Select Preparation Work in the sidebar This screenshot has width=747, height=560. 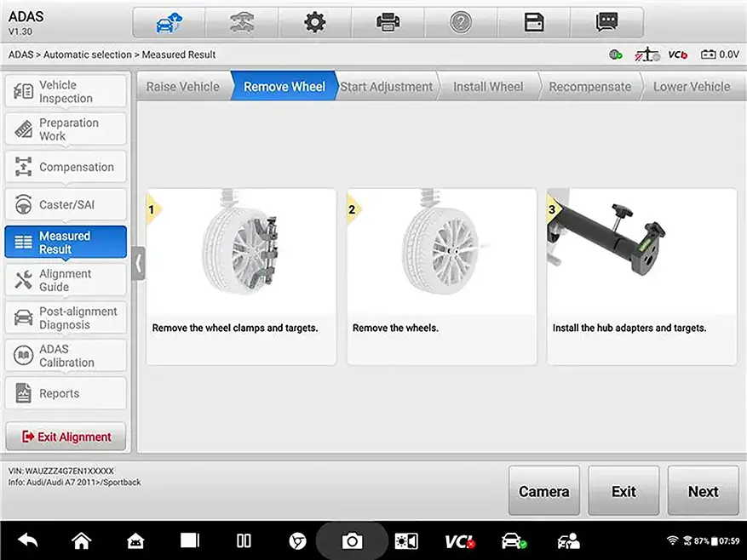[66, 129]
